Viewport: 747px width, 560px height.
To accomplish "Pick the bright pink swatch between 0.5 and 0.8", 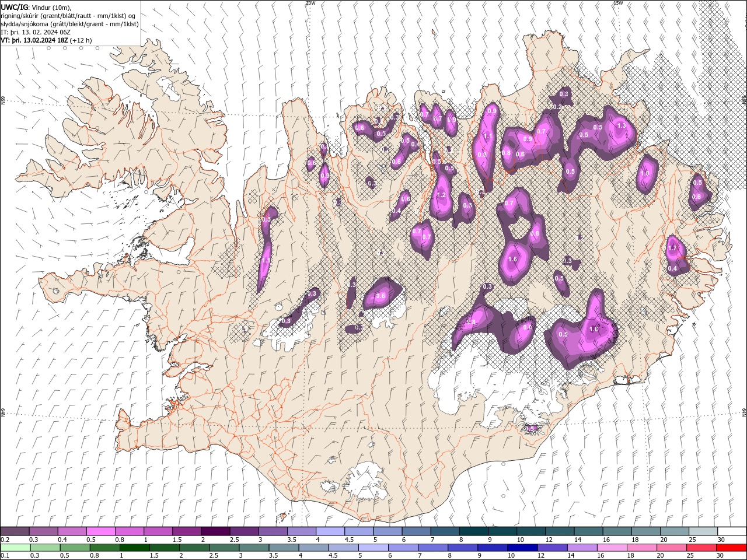I will 101,531.
